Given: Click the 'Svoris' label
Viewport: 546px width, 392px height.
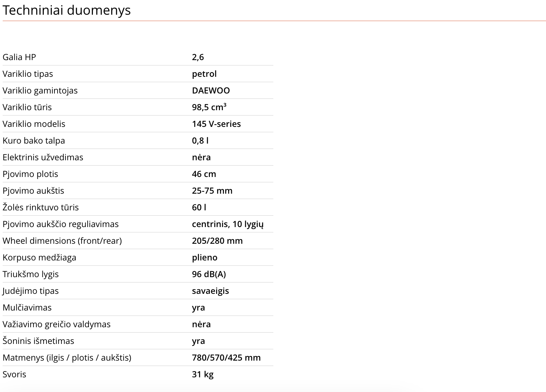Looking at the screenshot, I should (x=14, y=374).
